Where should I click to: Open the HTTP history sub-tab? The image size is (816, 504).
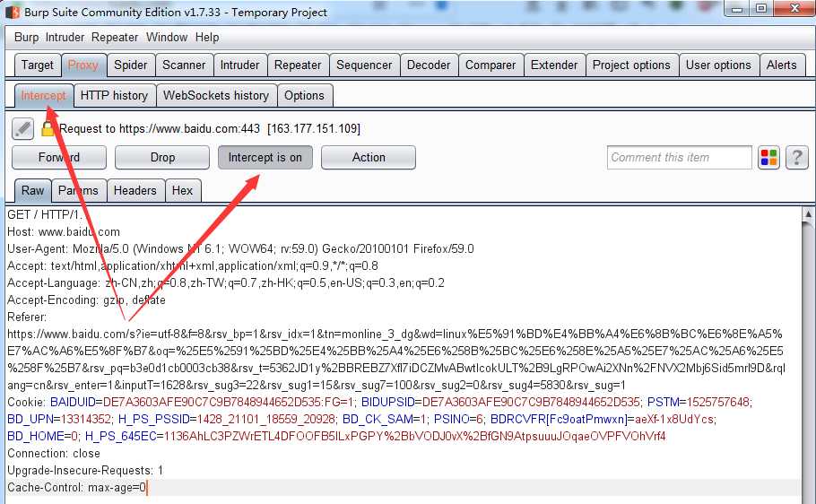point(114,96)
